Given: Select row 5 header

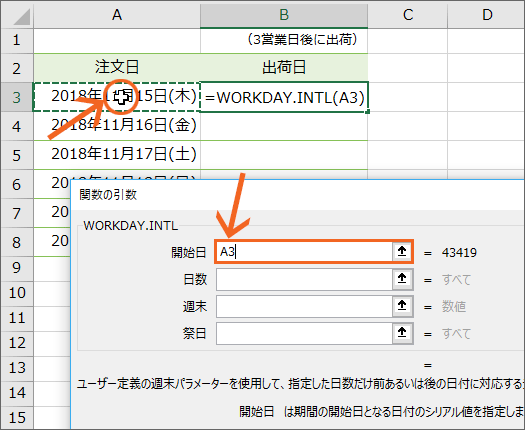Looking at the screenshot, I should [x=17, y=155].
